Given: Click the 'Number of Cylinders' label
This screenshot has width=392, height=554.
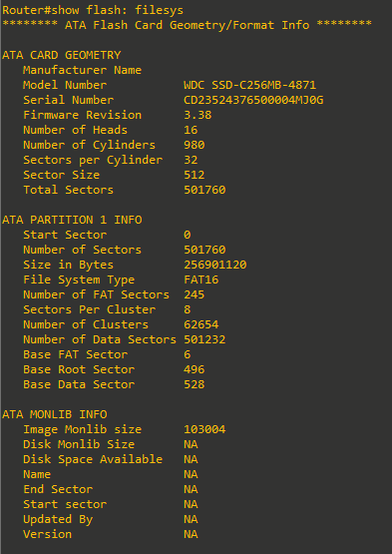Looking at the screenshot, I should [x=90, y=145].
